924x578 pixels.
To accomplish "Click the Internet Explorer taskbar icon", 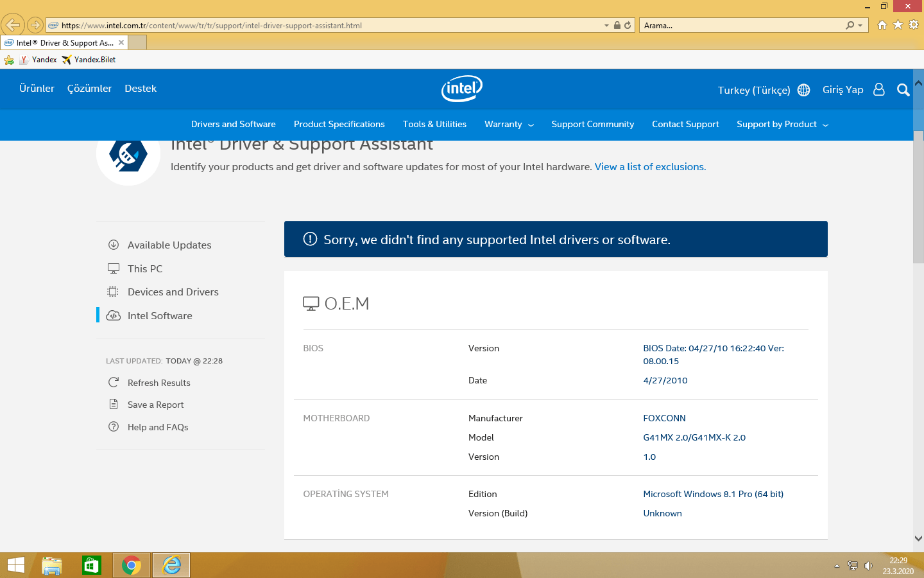I will coord(171,565).
